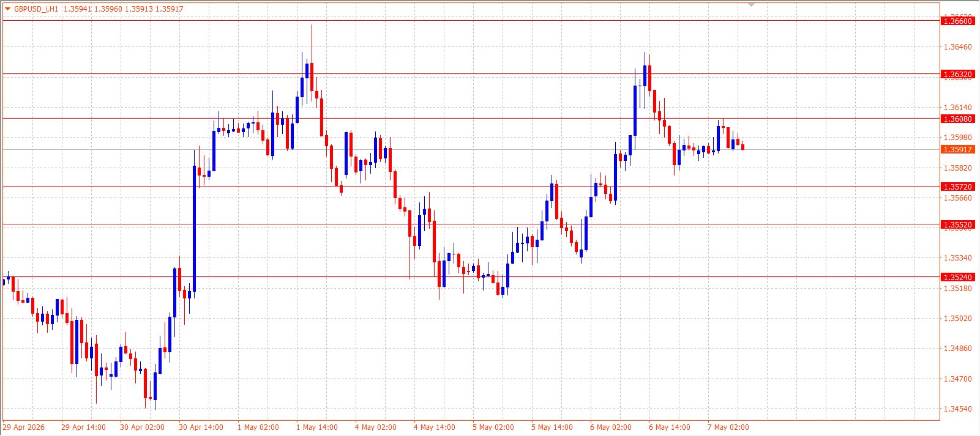Click the 1.35180 price scale value
980x436 pixels.
pyautogui.click(x=957, y=289)
